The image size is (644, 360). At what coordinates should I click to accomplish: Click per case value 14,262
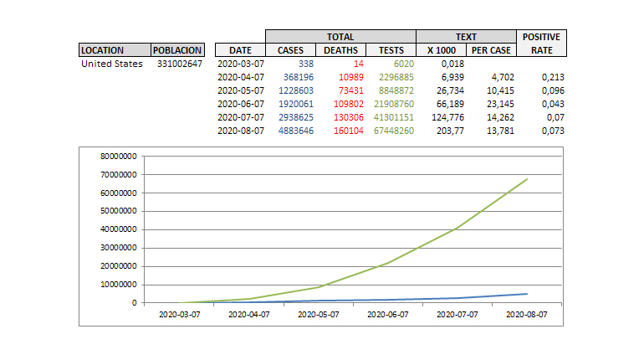coord(500,117)
